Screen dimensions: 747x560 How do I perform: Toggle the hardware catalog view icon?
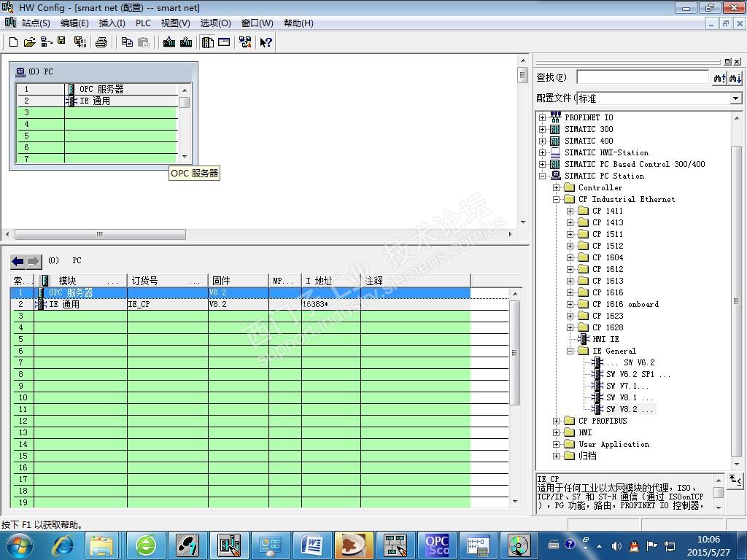click(208, 42)
